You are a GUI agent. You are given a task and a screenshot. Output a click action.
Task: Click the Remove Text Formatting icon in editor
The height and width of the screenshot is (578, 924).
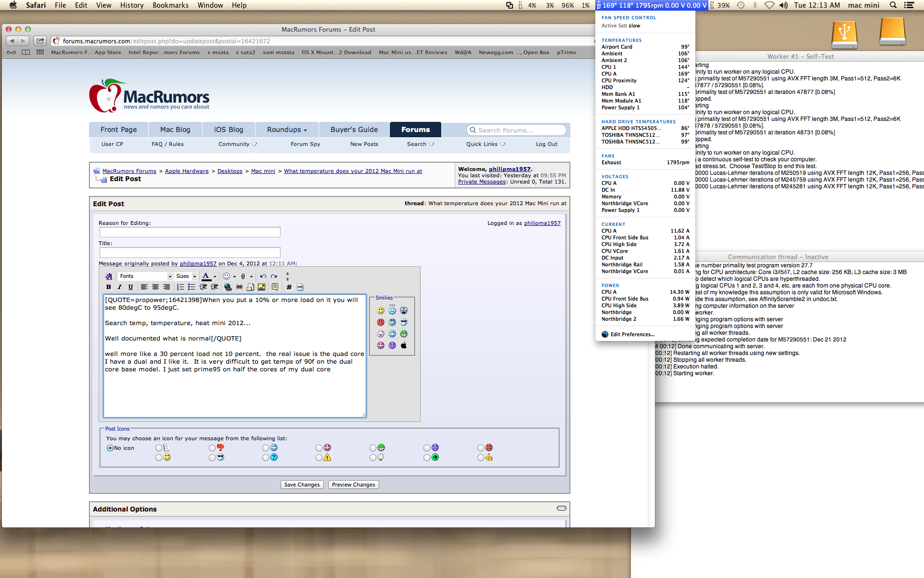click(109, 276)
